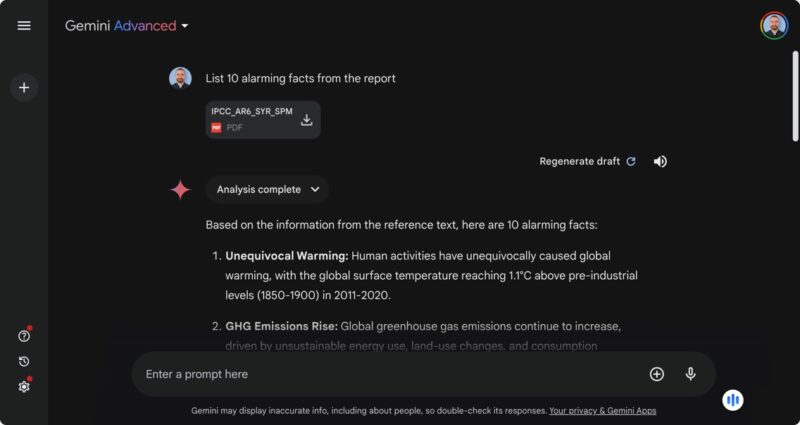Open the hamburger main menu
The image size is (800, 425).
click(x=24, y=26)
